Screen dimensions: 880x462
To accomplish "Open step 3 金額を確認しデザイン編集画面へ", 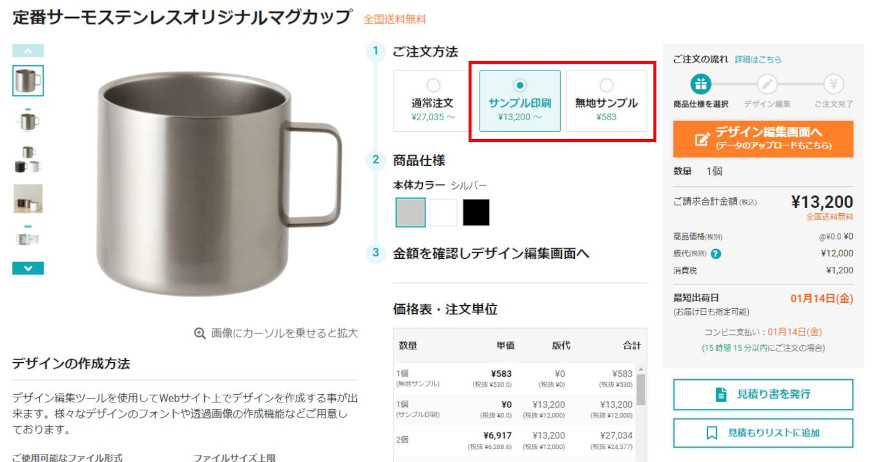I will click(491, 254).
